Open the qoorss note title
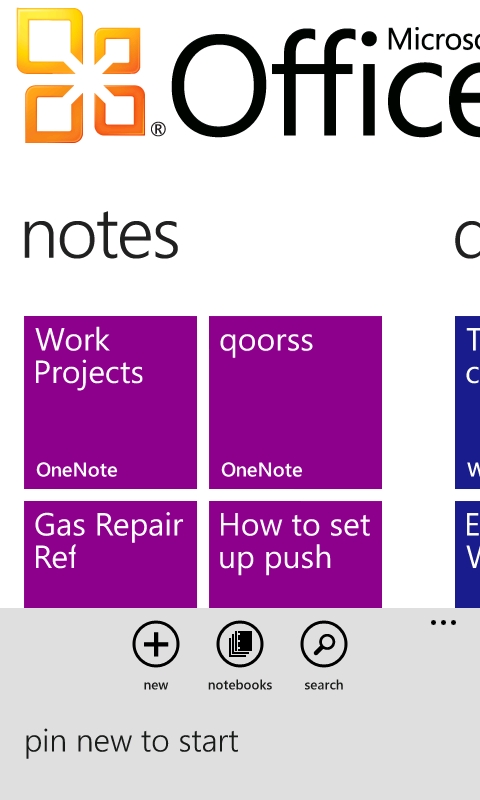This screenshot has width=480, height=800. click(x=266, y=340)
